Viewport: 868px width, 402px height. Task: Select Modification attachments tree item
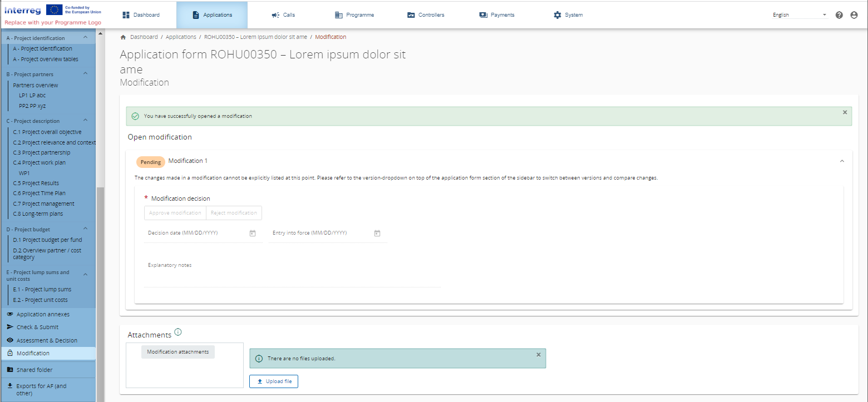pos(177,352)
